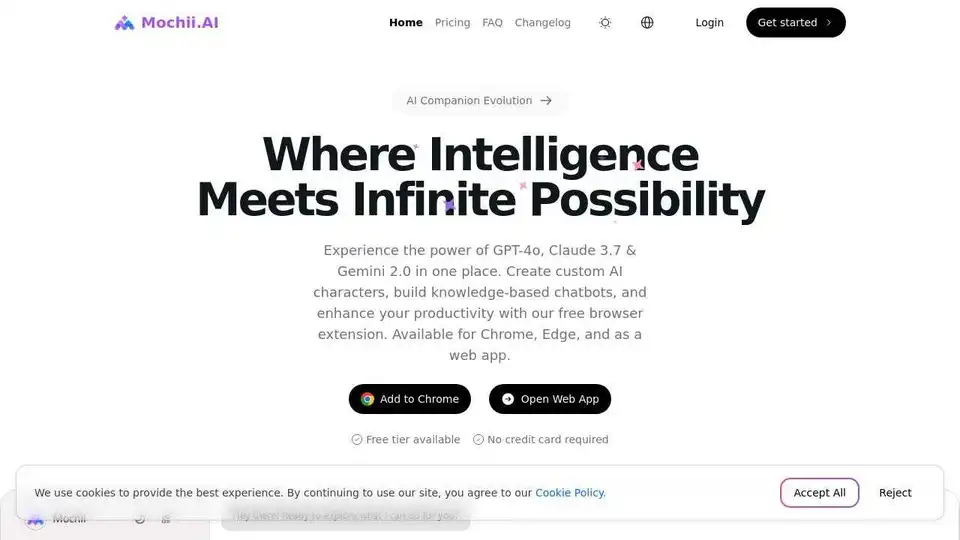Accept All cookies

click(x=819, y=493)
